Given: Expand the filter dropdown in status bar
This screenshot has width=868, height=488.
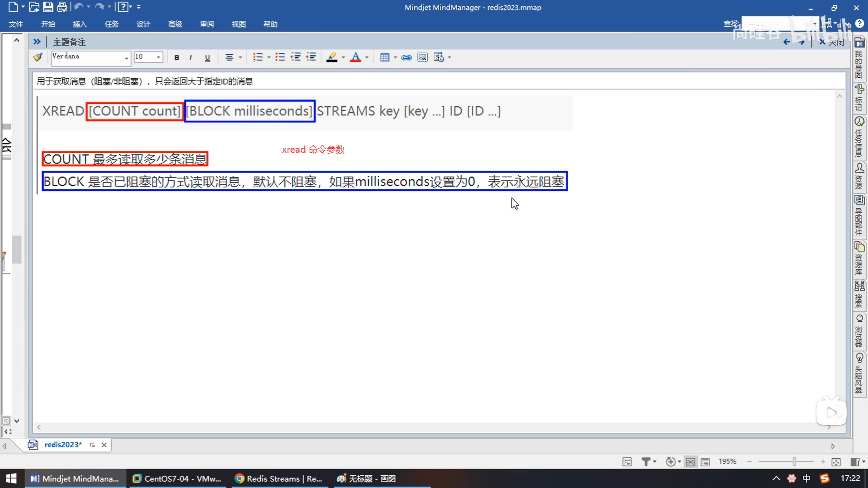Looking at the screenshot, I should (x=654, y=462).
